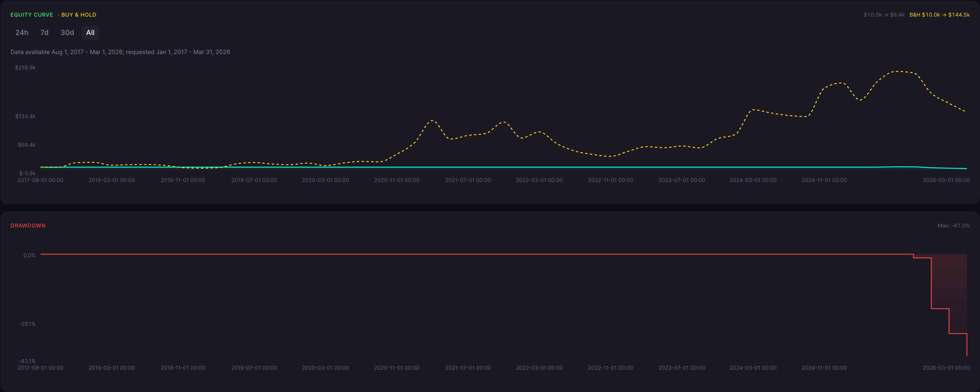Image resolution: width=980 pixels, height=392 pixels.
Task: Choose the 30d time range
Action: (x=67, y=33)
